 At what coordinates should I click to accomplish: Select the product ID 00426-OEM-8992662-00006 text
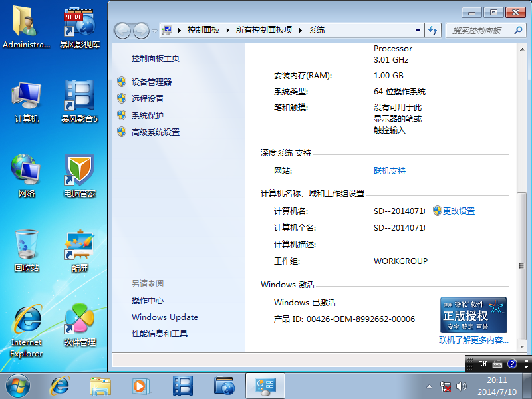[x=360, y=319]
